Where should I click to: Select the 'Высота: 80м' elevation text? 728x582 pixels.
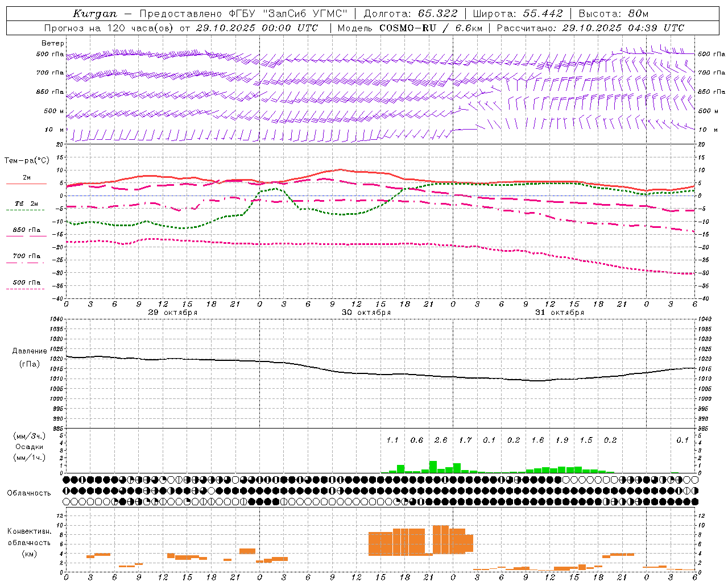click(x=614, y=14)
